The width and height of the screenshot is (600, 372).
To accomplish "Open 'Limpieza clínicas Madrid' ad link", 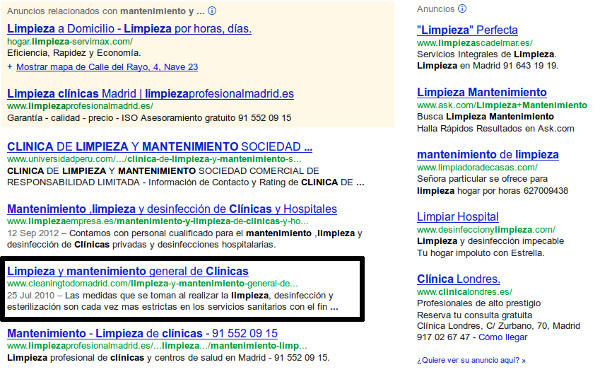I will click(150, 94).
